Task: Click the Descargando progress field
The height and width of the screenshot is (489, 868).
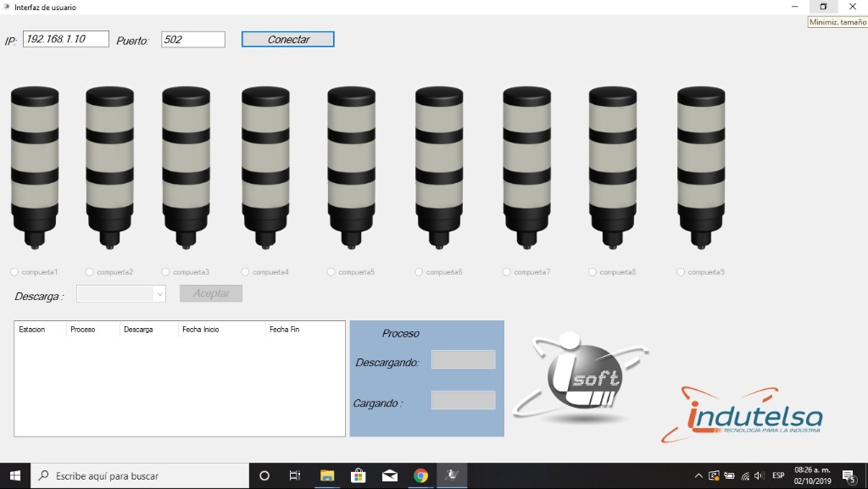Action: coord(463,359)
